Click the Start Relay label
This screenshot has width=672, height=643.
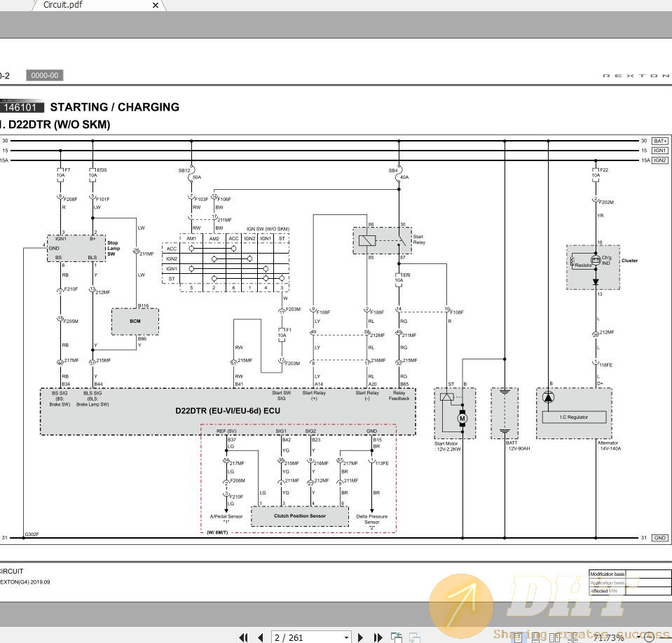419,240
